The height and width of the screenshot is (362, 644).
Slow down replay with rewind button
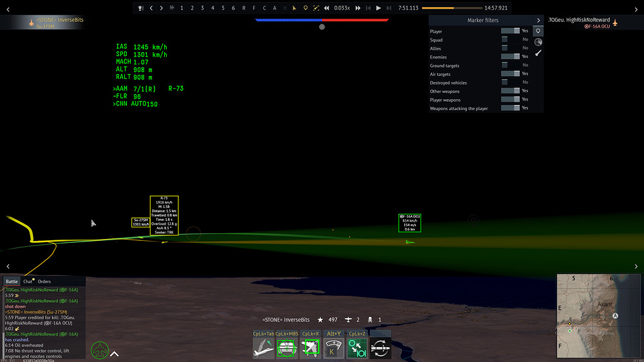pyautogui.click(x=327, y=8)
